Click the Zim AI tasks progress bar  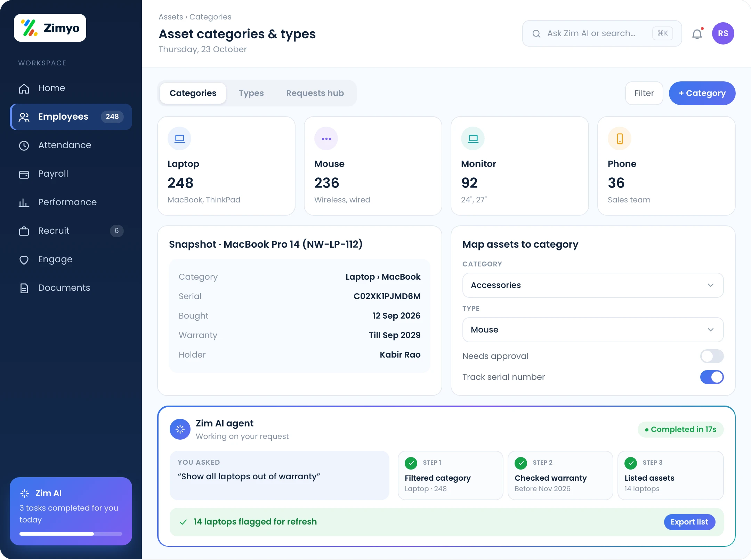(71, 534)
